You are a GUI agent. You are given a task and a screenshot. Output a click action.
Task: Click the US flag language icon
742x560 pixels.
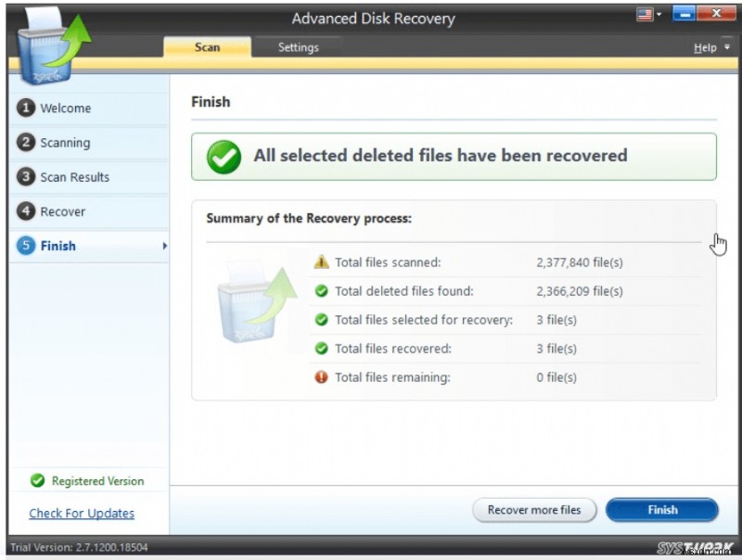pos(645,13)
